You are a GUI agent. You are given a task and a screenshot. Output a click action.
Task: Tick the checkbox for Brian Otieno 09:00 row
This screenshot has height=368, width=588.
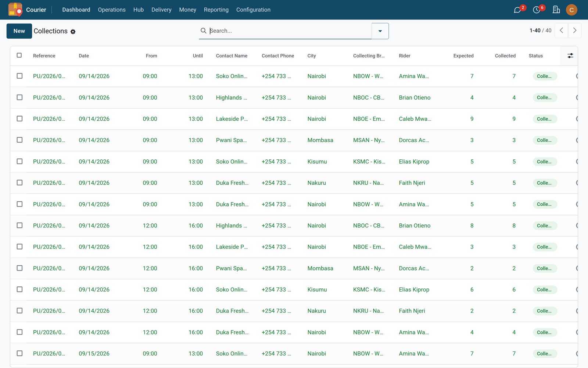19,97
